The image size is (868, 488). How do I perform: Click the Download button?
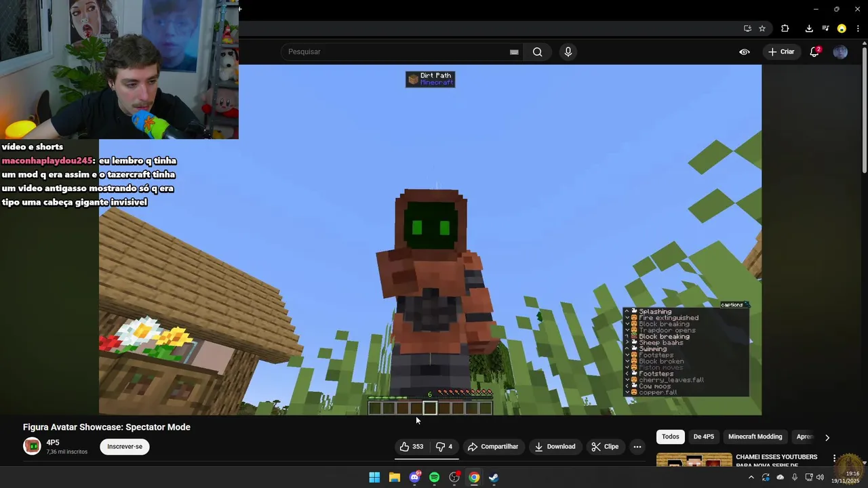555,447
